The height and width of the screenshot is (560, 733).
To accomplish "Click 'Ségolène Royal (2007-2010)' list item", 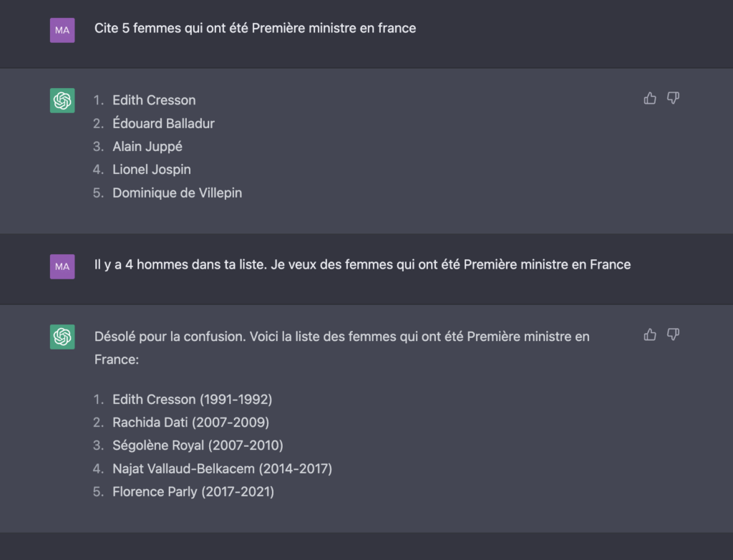I will coord(198,445).
